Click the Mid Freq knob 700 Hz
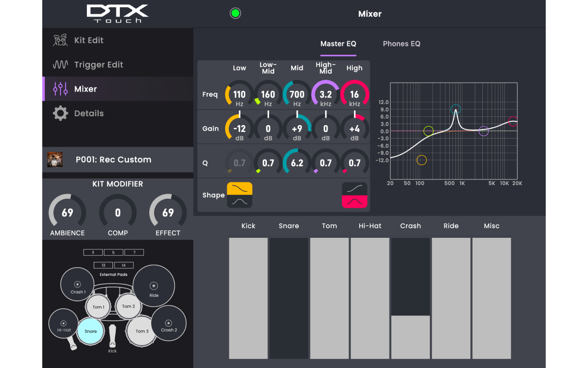Image resolution: width=588 pixels, height=368 pixels. [x=297, y=95]
